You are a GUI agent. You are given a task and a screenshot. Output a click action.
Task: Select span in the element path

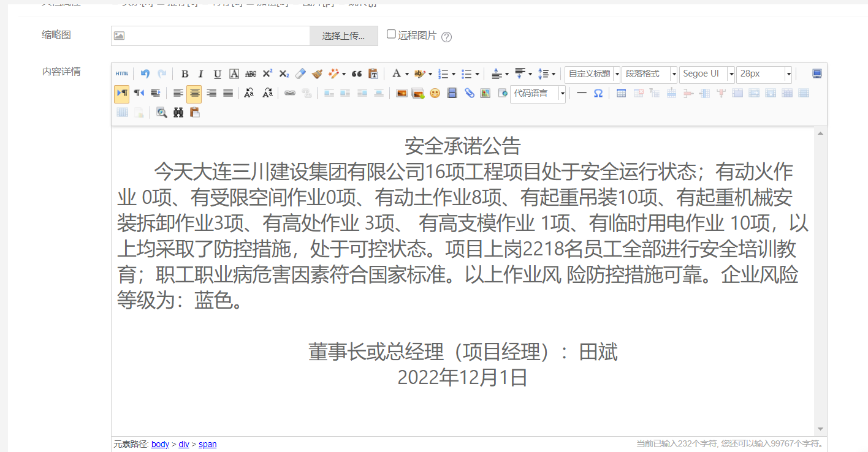tap(207, 444)
